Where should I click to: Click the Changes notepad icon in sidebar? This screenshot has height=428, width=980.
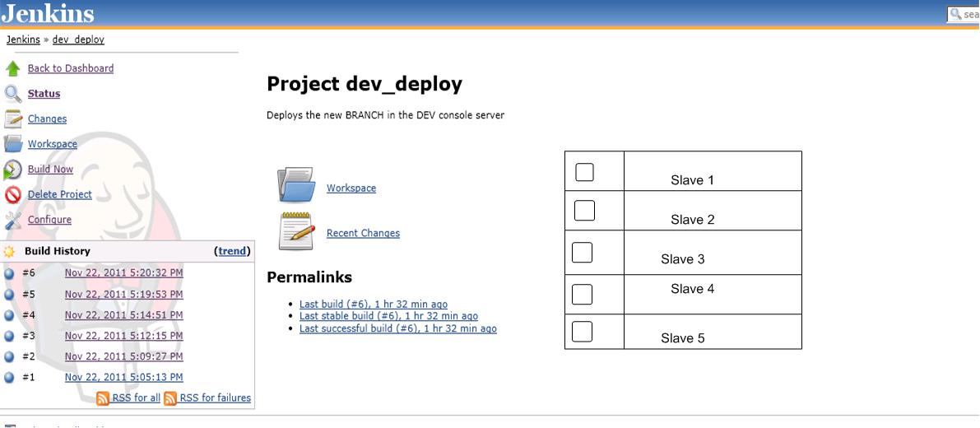click(12, 119)
